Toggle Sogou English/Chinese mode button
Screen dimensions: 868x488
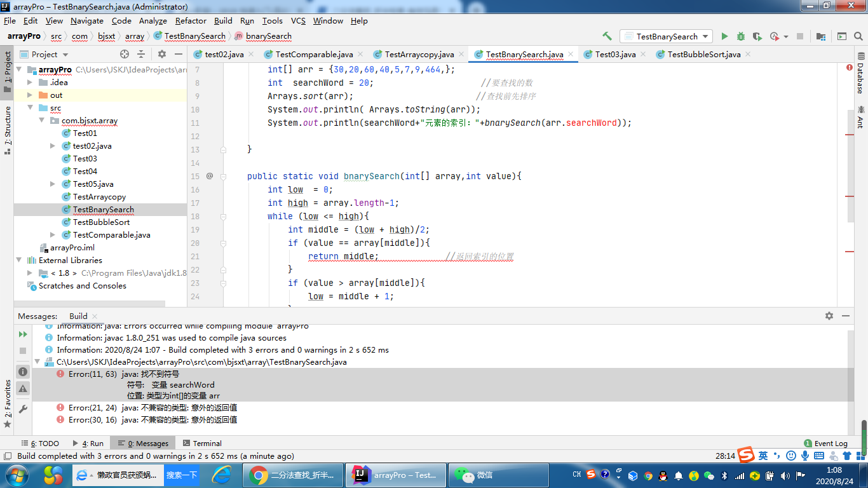coord(763,456)
